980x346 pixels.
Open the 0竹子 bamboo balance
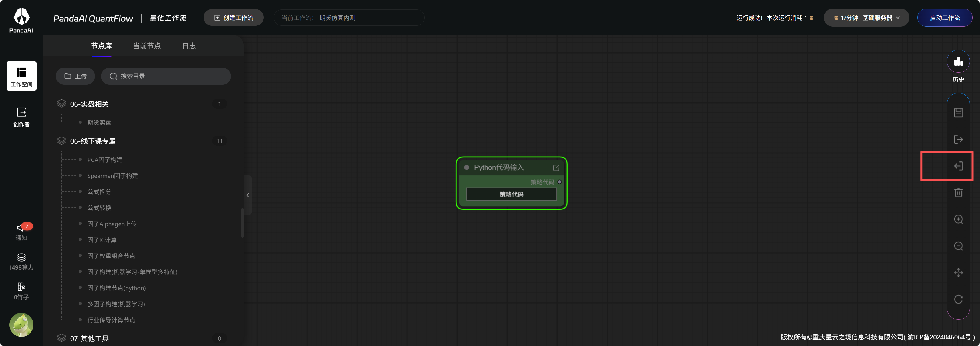pyautogui.click(x=21, y=292)
